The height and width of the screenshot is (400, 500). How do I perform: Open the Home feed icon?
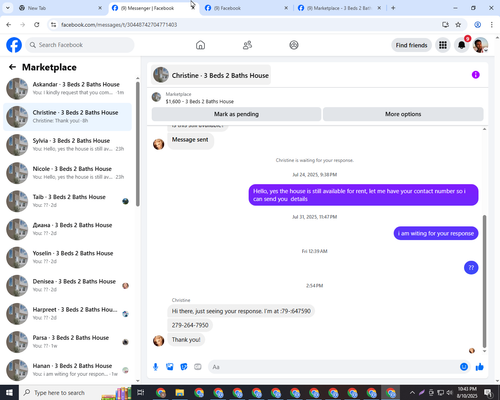point(200,45)
